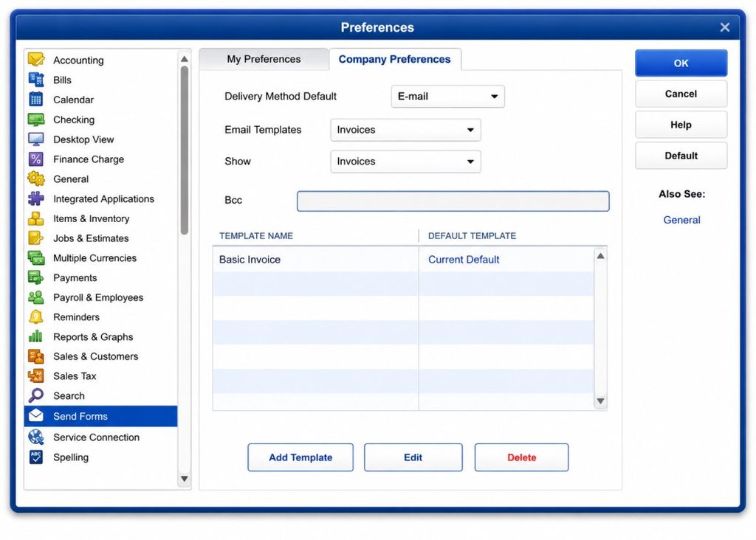Screen dimensions: 756x540
Task: Open the Show Invoices dropdown
Action: (405, 162)
